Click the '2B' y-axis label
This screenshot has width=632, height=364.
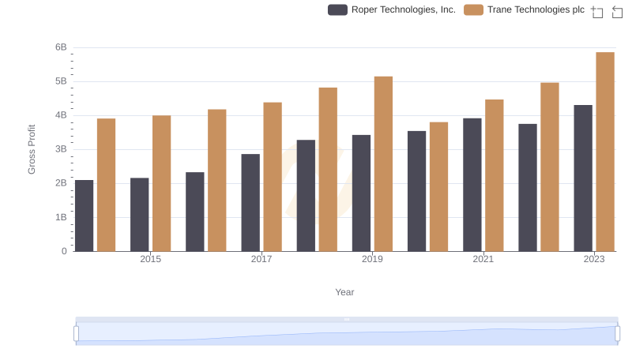(61, 183)
